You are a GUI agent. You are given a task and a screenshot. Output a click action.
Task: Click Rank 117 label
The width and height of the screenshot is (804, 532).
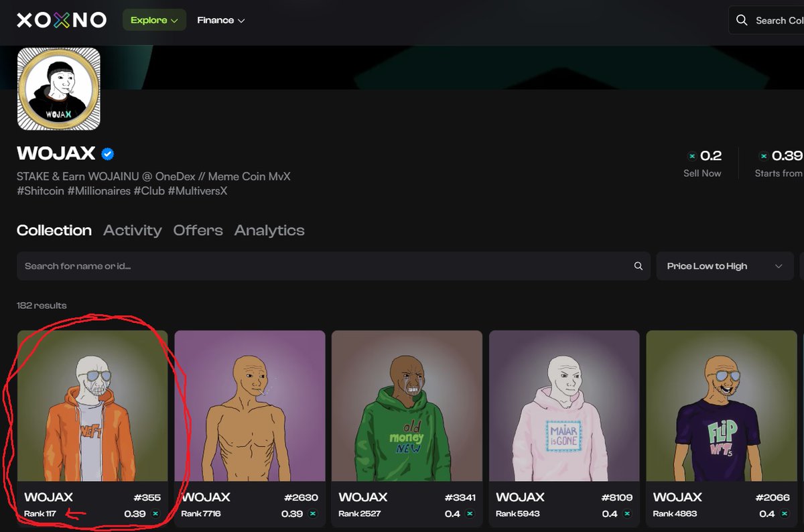pos(40,514)
